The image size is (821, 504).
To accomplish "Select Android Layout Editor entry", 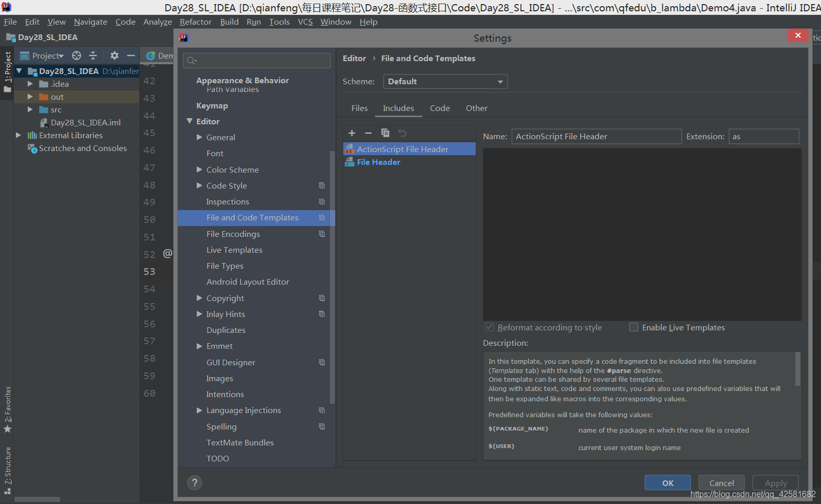I will [x=248, y=282].
